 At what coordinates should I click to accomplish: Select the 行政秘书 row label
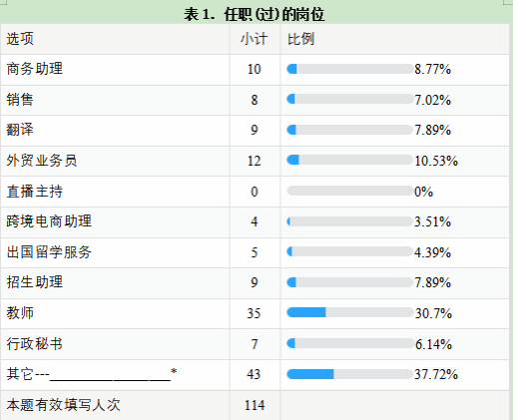35,343
